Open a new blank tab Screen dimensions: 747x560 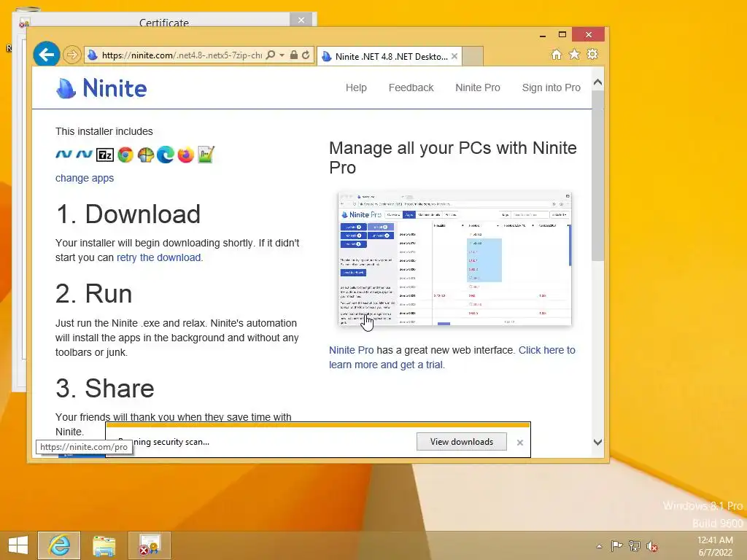pos(473,56)
